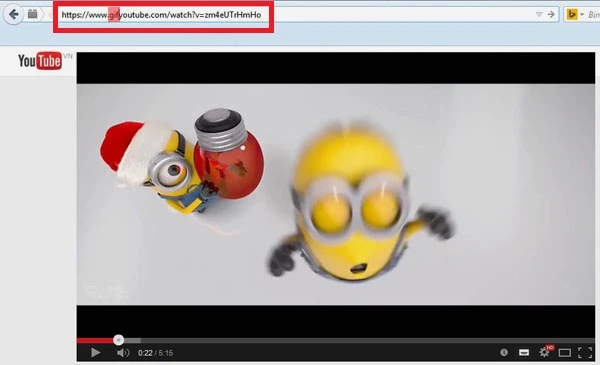Open the address bar history dropdown arrow
The height and width of the screenshot is (365, 600).
539,15
